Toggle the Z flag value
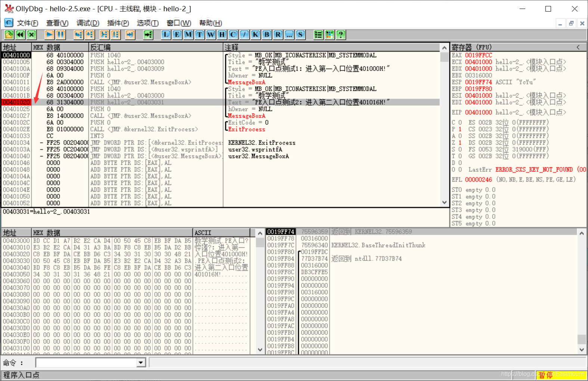 [460, 143]
